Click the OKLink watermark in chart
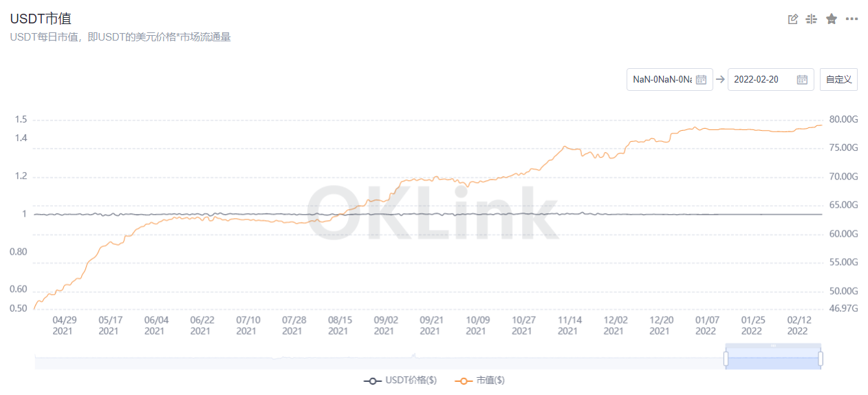 [433, 214]
